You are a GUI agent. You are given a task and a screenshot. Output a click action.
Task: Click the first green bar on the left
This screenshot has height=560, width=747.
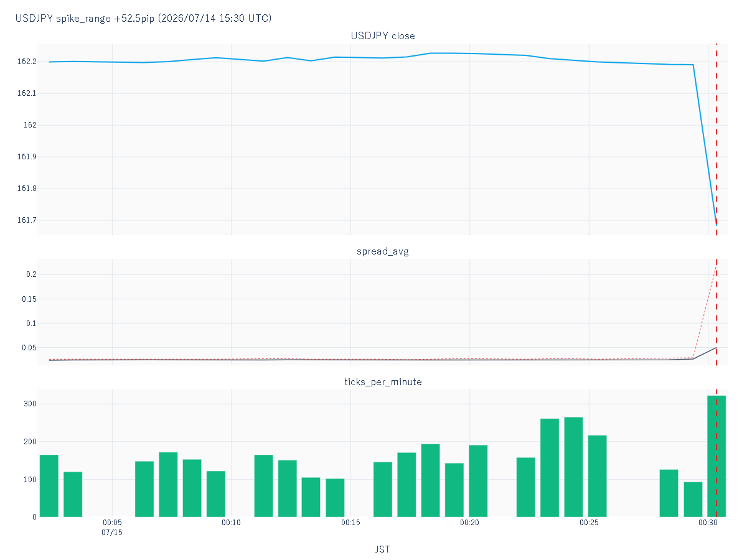click(x=49, y=486)
